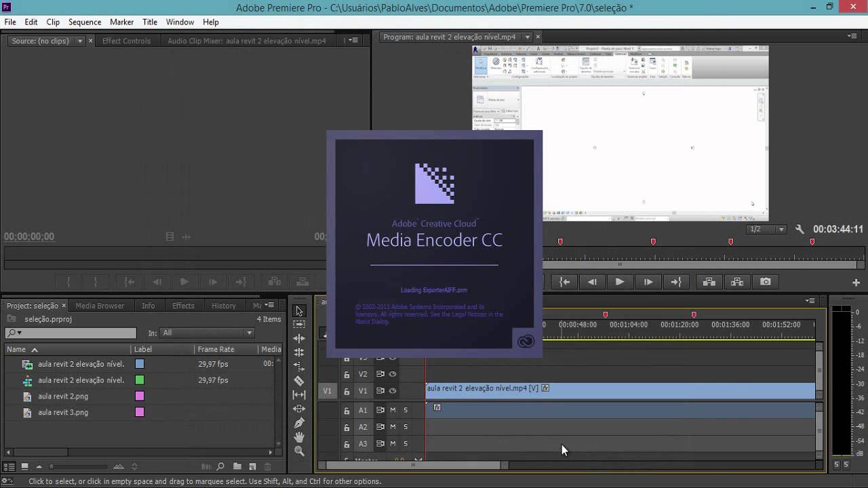Open the Sequence menu
This screenshot has width=868, height=488.
pos(85,22)
